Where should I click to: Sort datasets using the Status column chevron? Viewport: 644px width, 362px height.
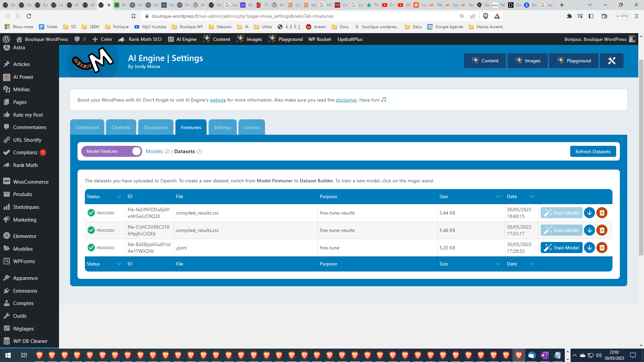(x=119, y=196)
